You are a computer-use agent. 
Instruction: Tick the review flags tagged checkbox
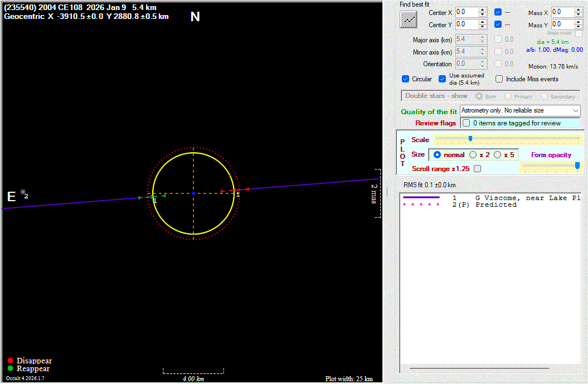pos(465,123)
